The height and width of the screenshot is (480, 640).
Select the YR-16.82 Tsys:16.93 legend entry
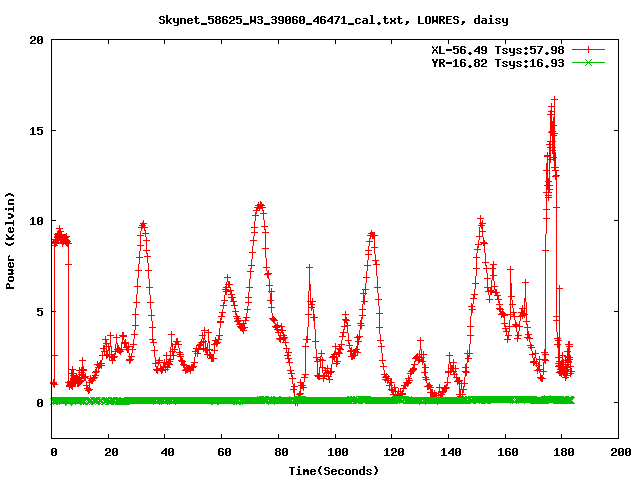[498, 63]
